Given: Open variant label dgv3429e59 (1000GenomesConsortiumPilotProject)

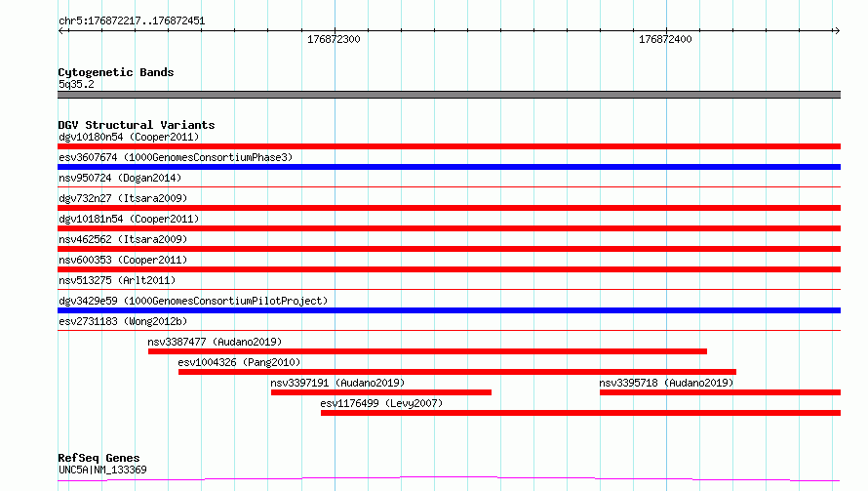Looking at the screenshot, I should [193, 301].
